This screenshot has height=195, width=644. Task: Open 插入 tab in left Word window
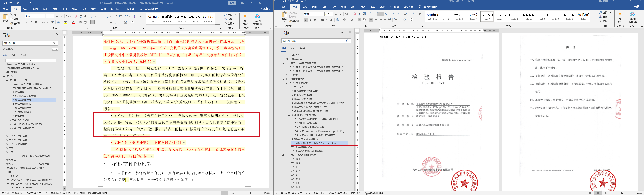tap(26, 9)
